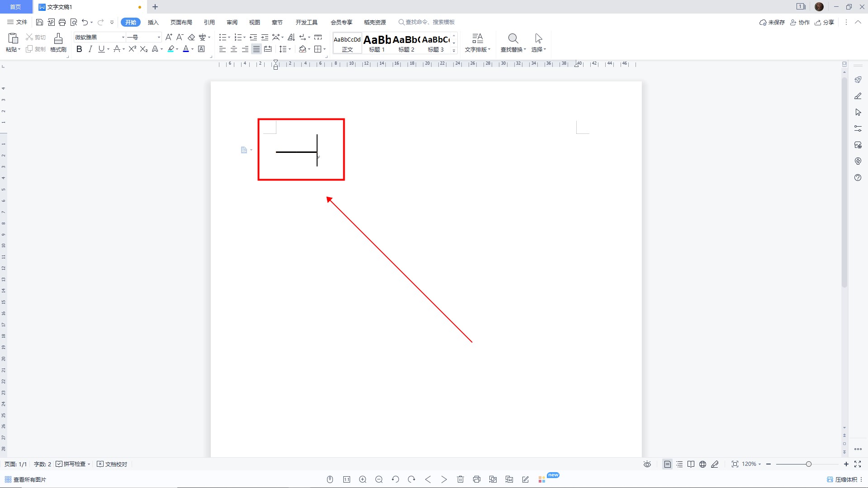Click the trash delete icon in bottom toolbar
Image resolution: width=868 pixels, height=488 pixels.
[x=460, y=479]
